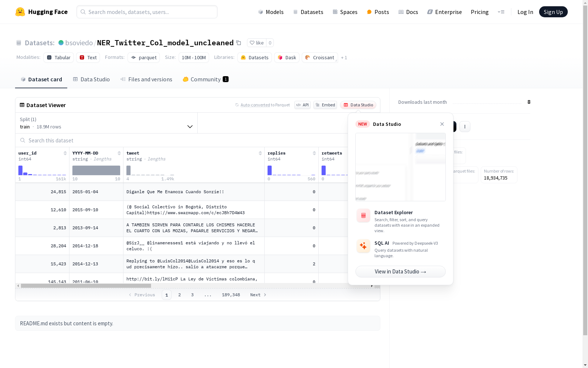
Task: Sort by user_id column icon
Action: (x=65, y=153)
